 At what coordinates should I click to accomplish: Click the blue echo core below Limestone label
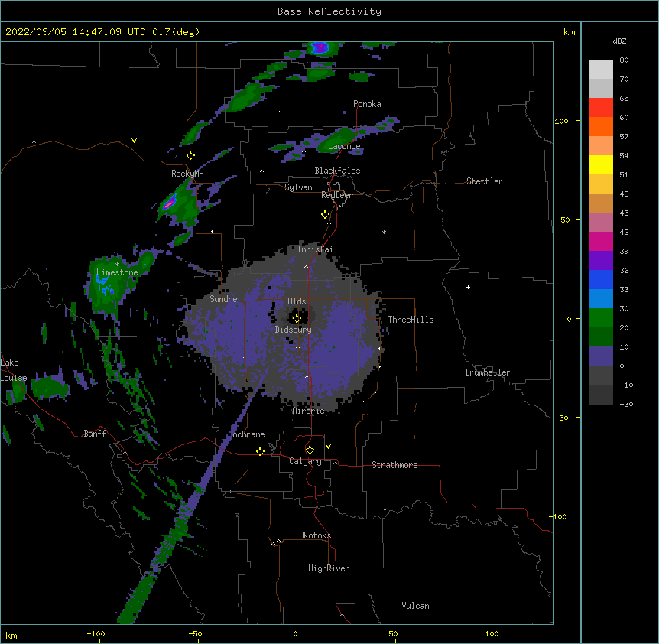(x=105, y=287)
